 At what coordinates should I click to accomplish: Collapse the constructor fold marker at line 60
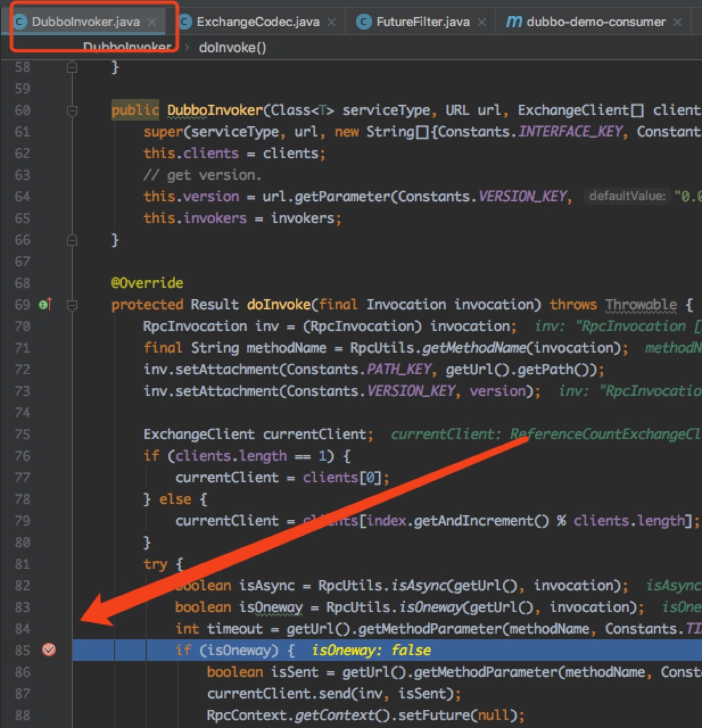point(72,110)
